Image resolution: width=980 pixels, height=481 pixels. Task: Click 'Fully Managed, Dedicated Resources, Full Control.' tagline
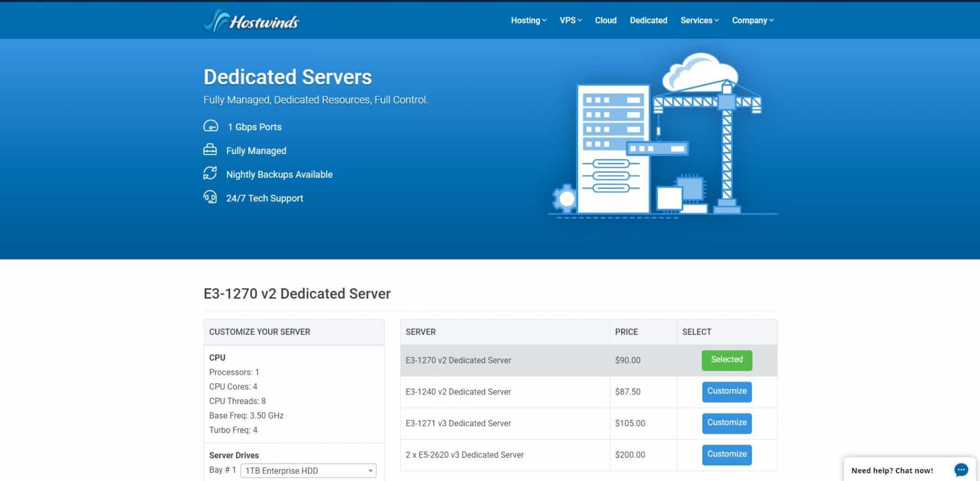click(x=316, y=100)
